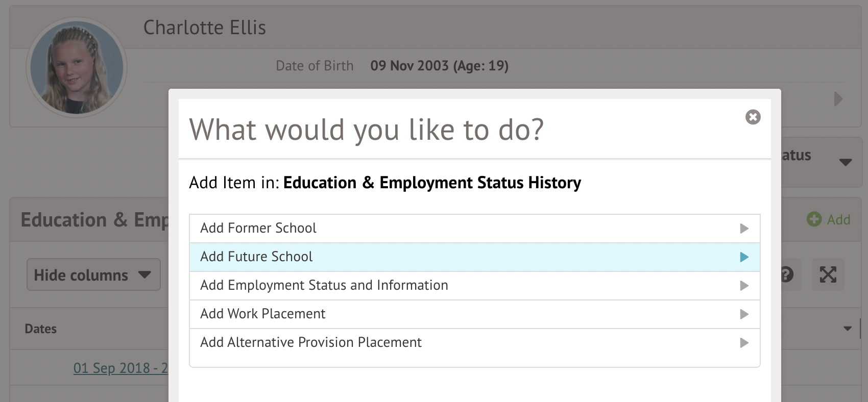
Task: Click arrow beside Add Former School
Action: [x=744, y=229]
